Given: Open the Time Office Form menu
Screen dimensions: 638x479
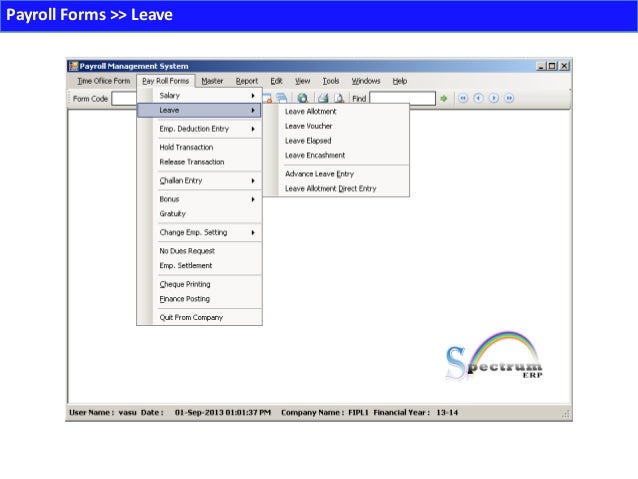Looking at the screenshot, I should click(x=104, y=81).
